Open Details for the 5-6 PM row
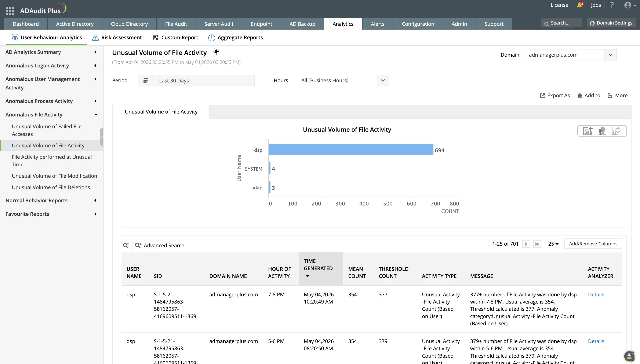This screenshot has width=640, height=364. click(x=596, y=341)
